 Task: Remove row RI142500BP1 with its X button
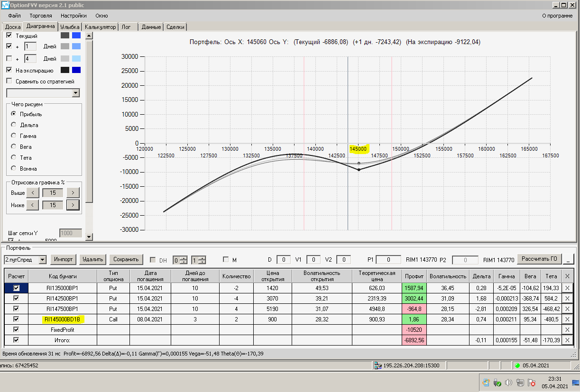click(x=567, y=298)
